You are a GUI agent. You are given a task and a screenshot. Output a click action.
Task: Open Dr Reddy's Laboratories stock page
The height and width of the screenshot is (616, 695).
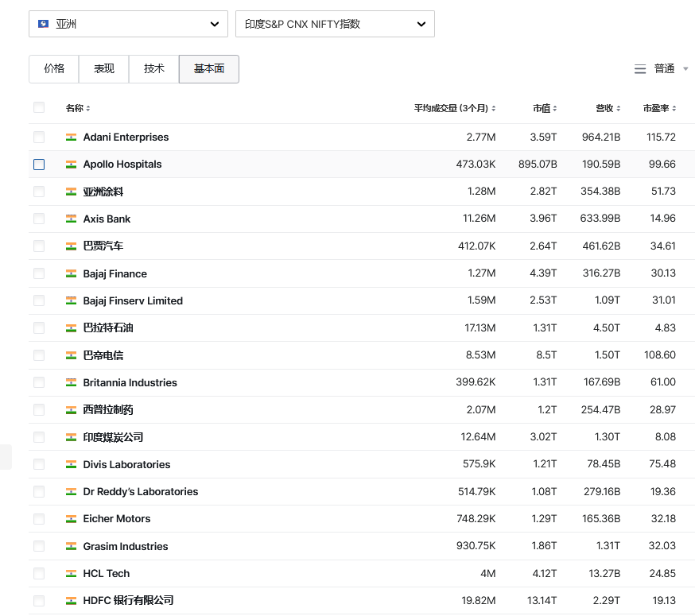coord(141,492)
